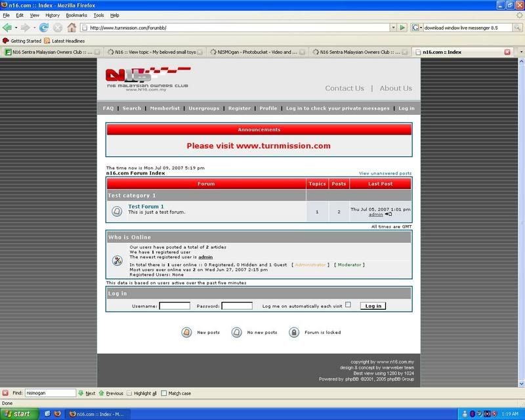This screenshot has height=420, width=525.
Task: Click the Memberlist forum link
Action: click(165, 108)
